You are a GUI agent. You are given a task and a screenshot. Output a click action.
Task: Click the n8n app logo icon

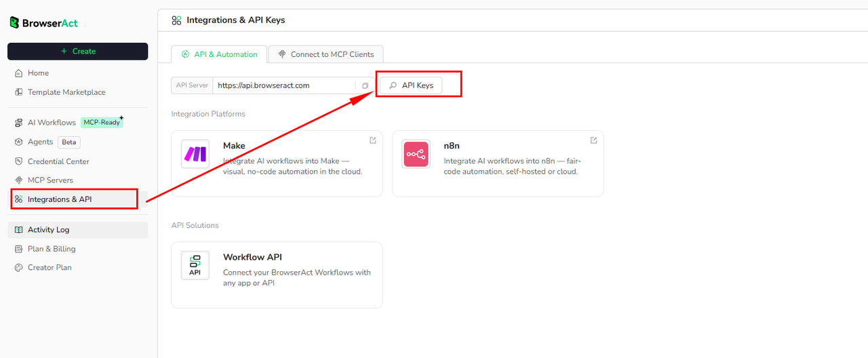tap(416, 154)
